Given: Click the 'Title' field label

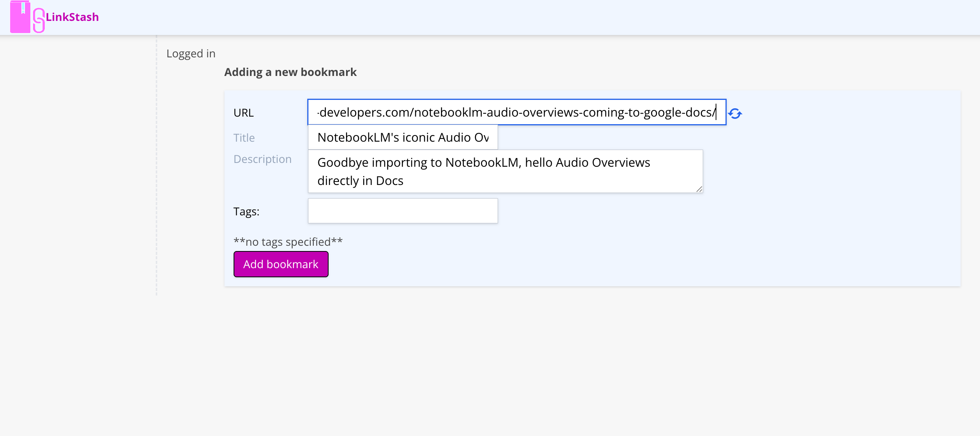Looking at the screenshot, I should (244, 138).
